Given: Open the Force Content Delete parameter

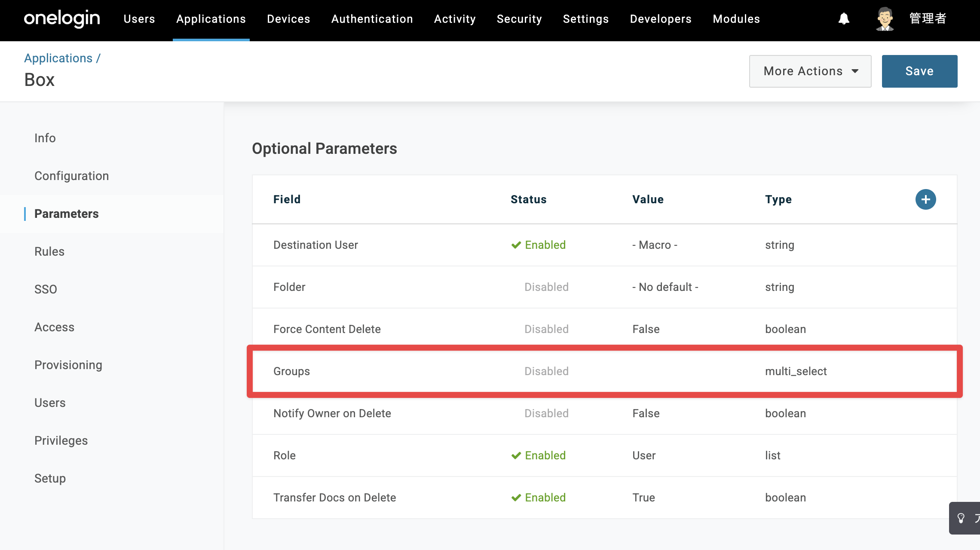Looking at the screenshot, I should point(604,329).
